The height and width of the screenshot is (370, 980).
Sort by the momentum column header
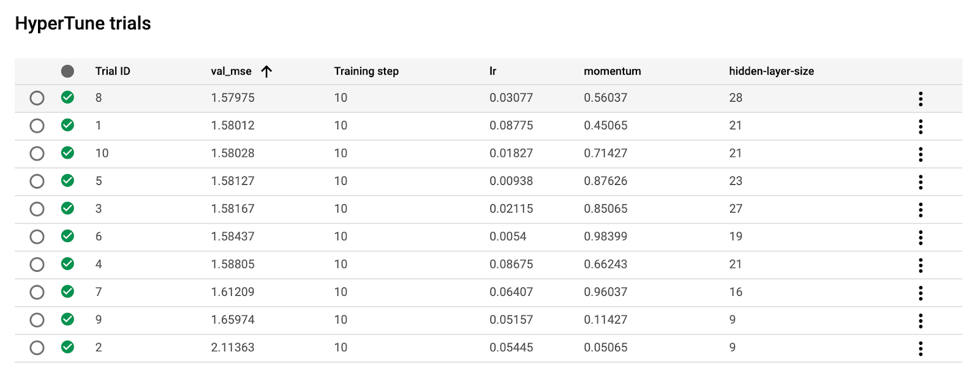tap(612, 71)
